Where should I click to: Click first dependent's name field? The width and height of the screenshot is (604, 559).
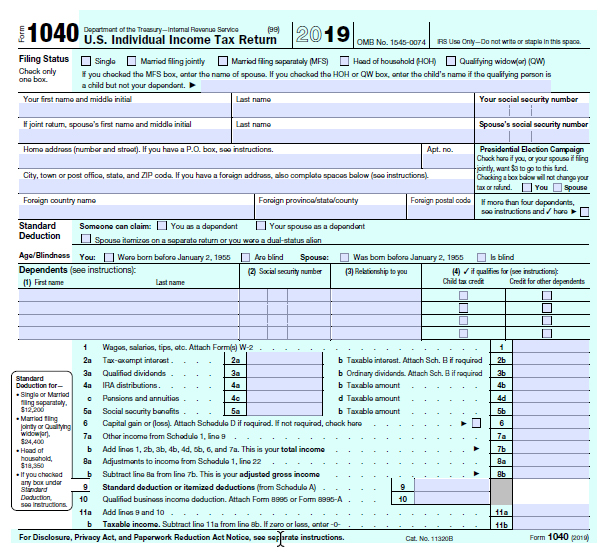click(129, 295)
